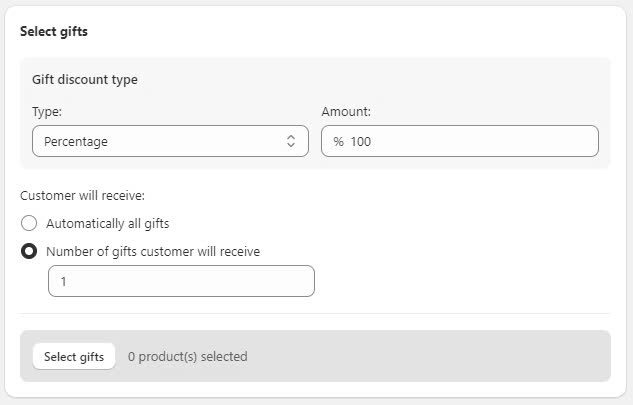Click the 'Select gifts' section heading
This screenshot has width=633, height=405.
[54, 32]
